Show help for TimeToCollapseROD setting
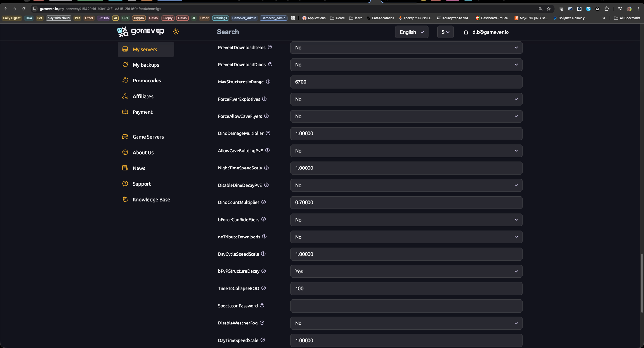The width and height of the screenshot is (644, 348). 264,288
